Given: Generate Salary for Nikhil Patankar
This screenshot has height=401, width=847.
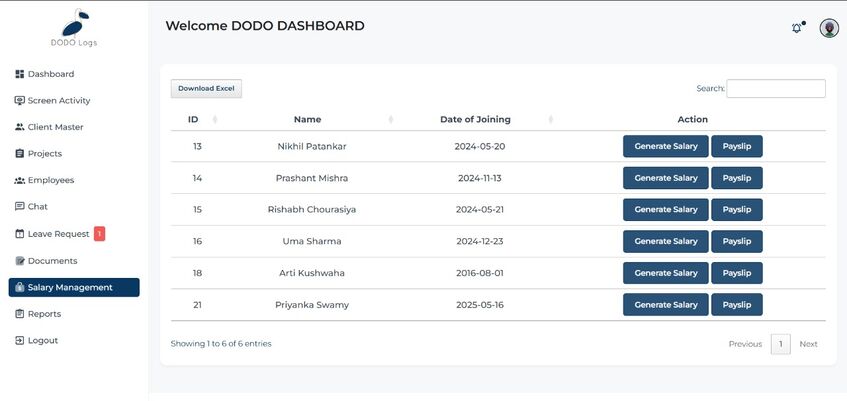Looking at the screenshot, I should tap(665, 147).
